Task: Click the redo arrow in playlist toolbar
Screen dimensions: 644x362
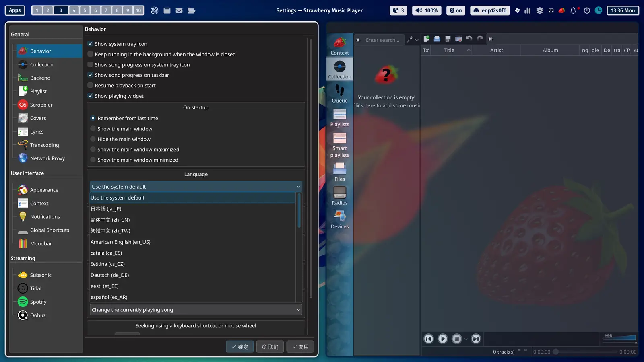Action: 480,39
